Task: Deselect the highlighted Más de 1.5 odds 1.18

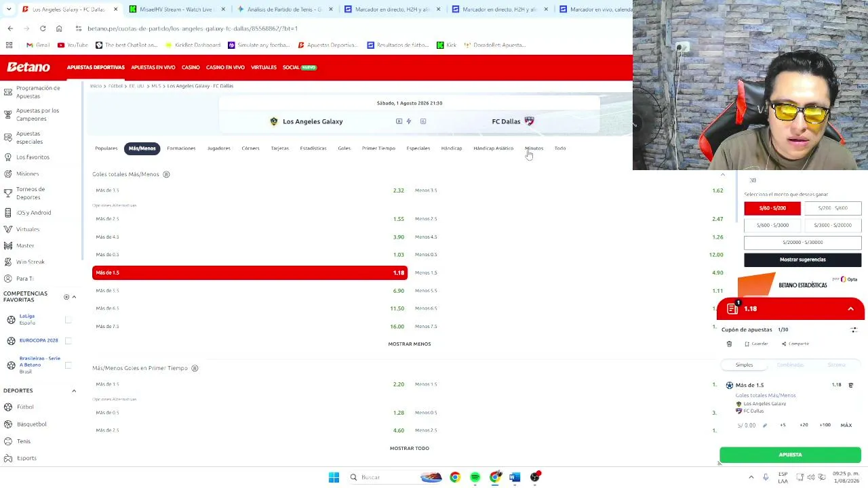Action: pyautogui.click(x=250, y=272)
